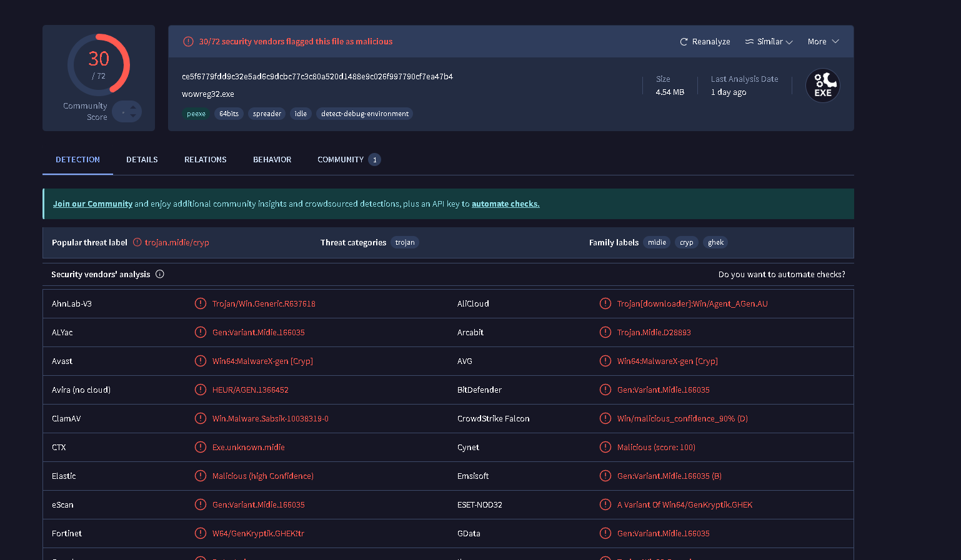
Task: Click the Emsisoft detection alert icon
Action: coord(605,476)
